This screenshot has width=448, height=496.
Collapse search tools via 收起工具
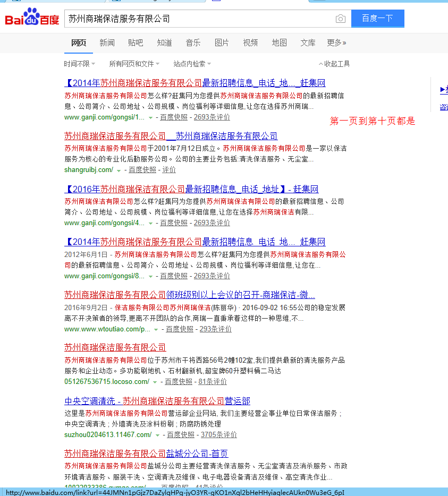click(334, 64)
